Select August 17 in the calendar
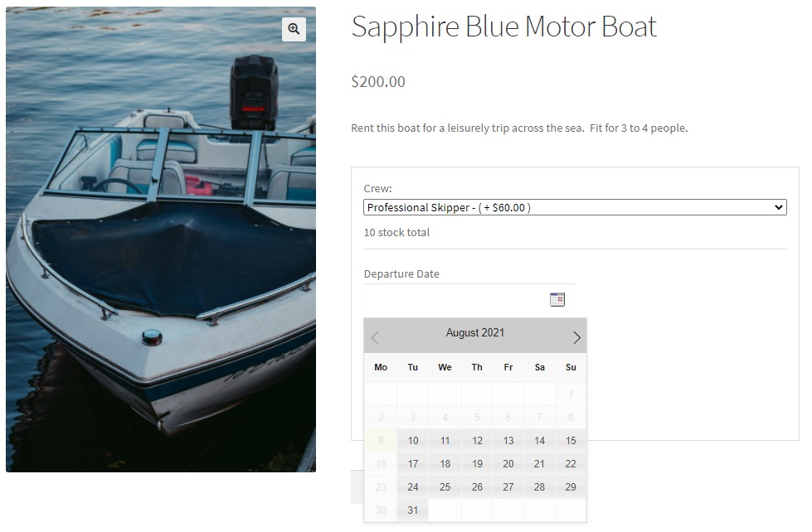This screenshot has height=532, width=812. [x=413, y=464]
